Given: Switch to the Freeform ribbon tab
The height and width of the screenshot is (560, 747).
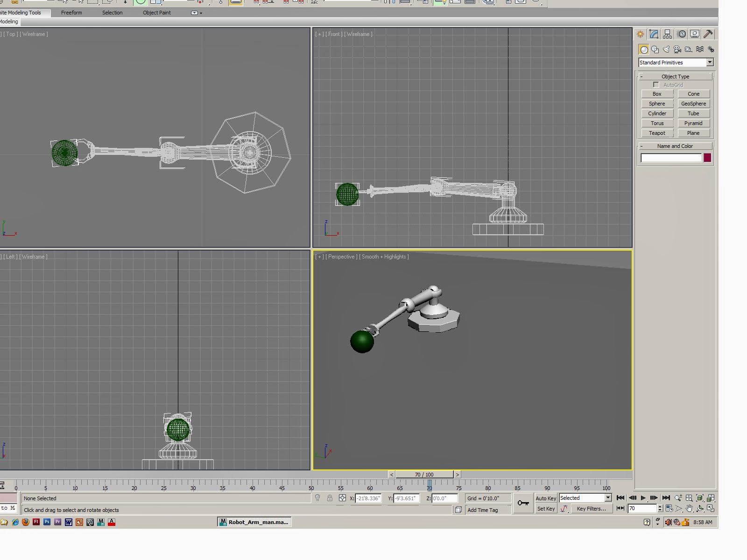Looking at the screenshot, I should point(71,13).
